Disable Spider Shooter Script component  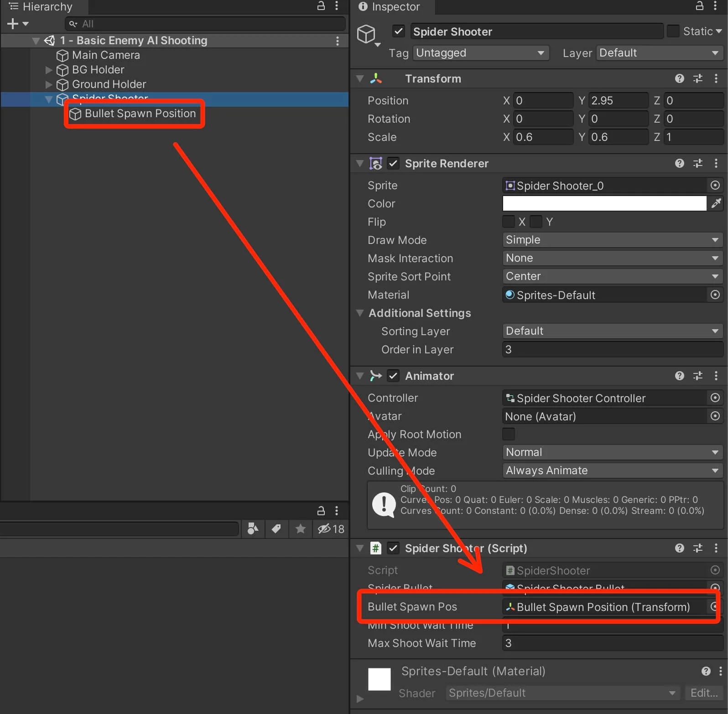pos(393,548)
